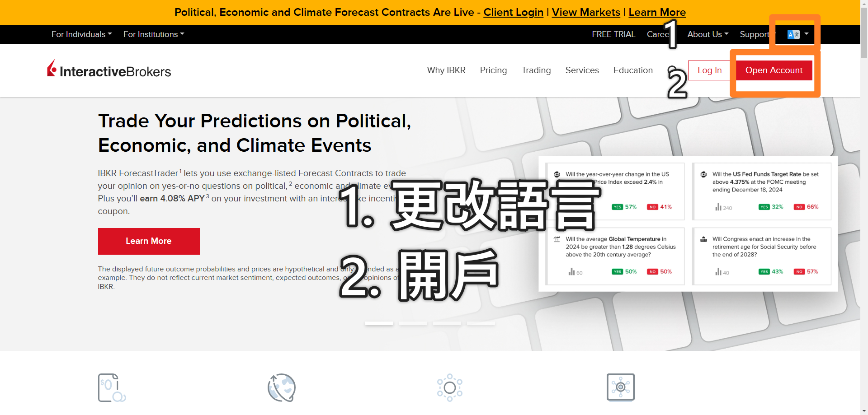Click the hero headline Trade Your Predictions
This screenshot has height=415, width=868.
point(255,133)
